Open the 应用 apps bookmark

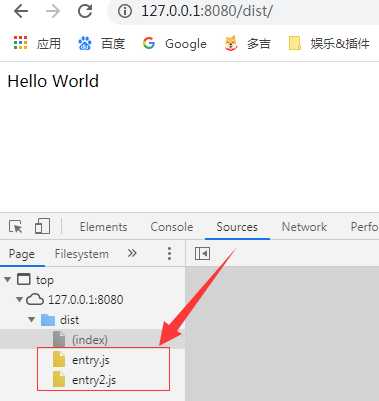37,43
